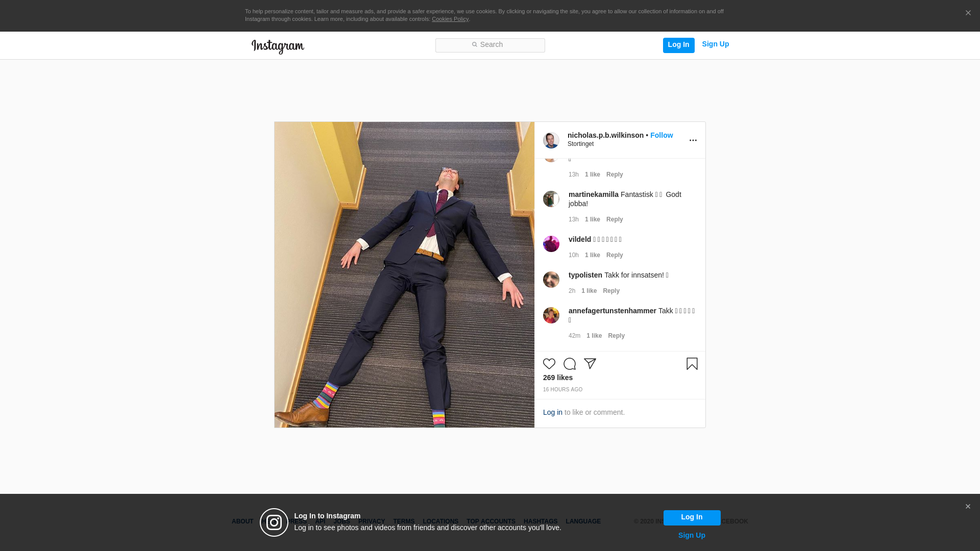
Task: Open the nicholas.p.b.wilkinson username link
Action: click(605, 135)
